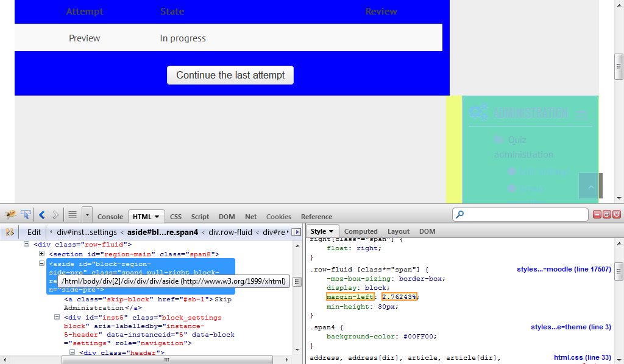Screen dimensions: 624x364
Task: Click the back-to-top chevron button
Action: [x=590, y=186]
